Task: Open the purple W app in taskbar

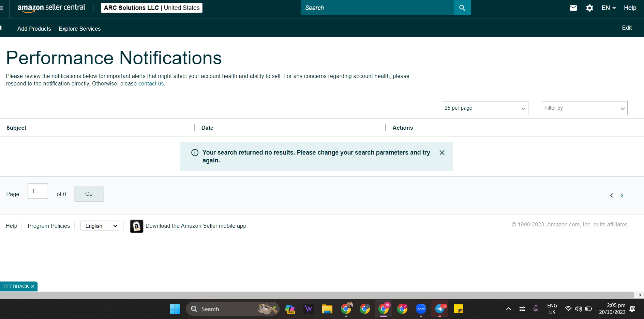Action: (309, 309)
